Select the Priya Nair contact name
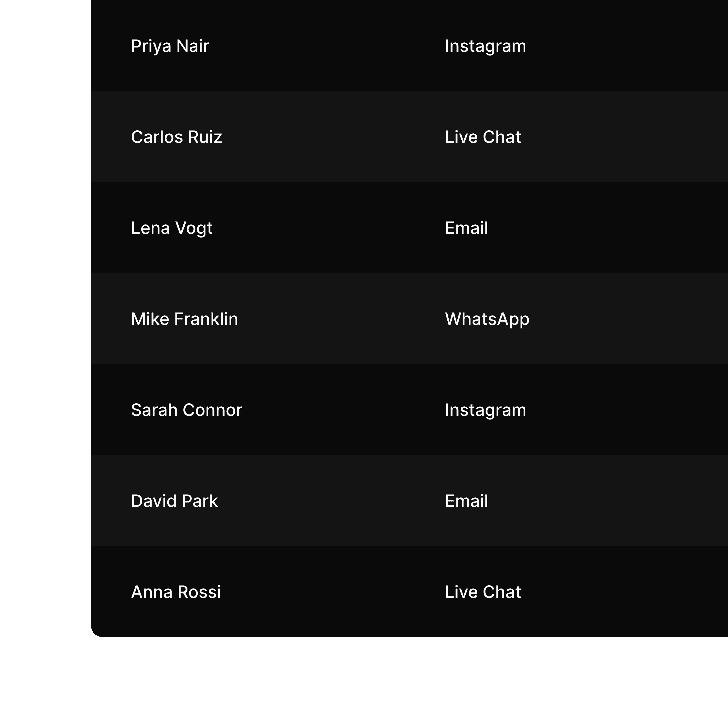 (x=170, y=46)
